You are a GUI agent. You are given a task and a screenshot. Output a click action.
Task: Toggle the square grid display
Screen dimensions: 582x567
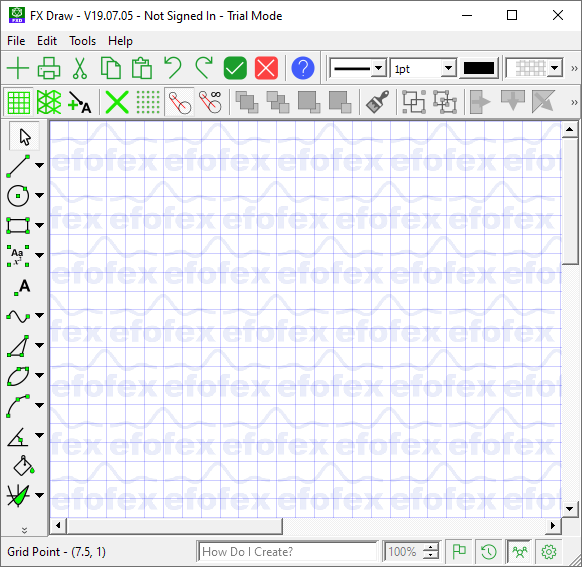(18, 102)
